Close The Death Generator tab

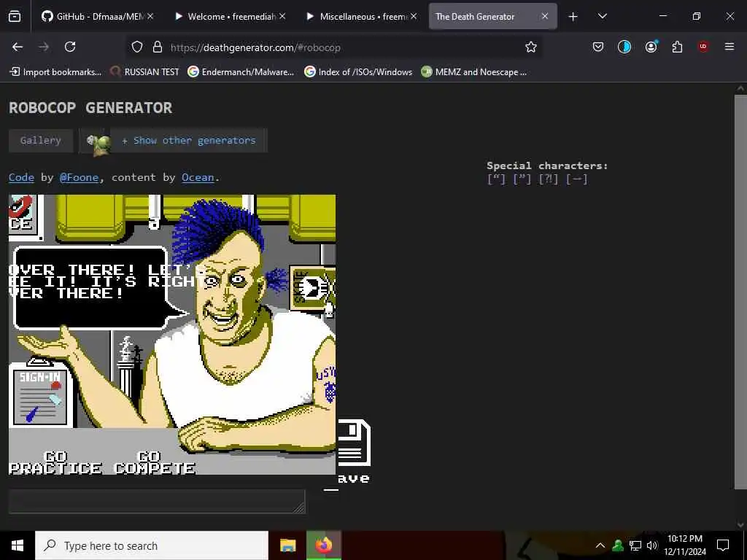coord(545,16)
